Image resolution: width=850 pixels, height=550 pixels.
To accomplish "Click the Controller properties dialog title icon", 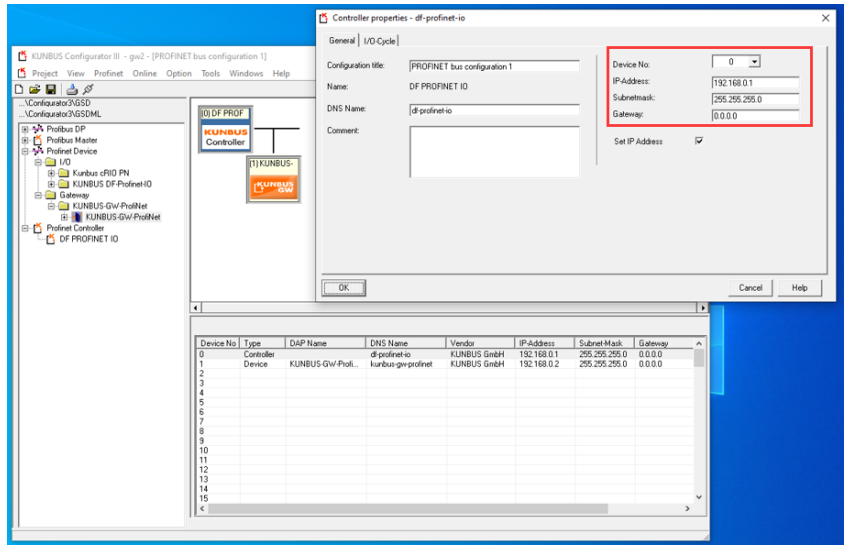I will coord(324,18).
